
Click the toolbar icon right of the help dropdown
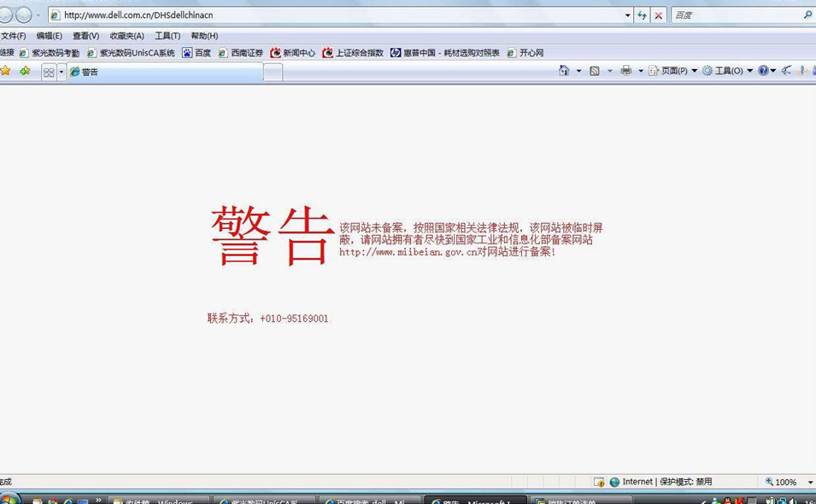pos(787,71)
